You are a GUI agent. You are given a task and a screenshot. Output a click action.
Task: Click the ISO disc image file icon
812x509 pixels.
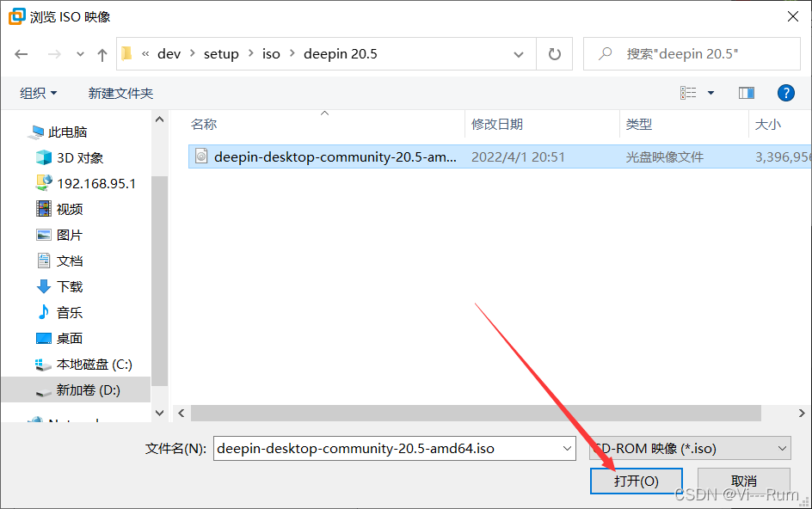click(x=201, y=156)
